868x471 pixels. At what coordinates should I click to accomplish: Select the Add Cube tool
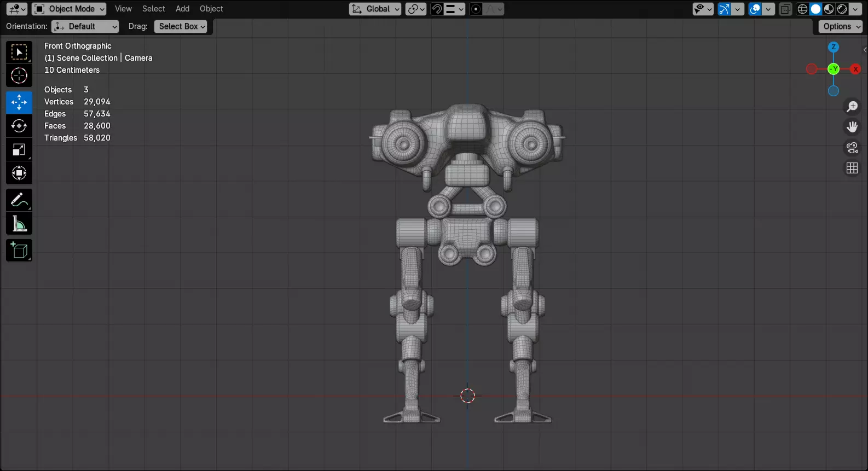(x=19, y=251)
